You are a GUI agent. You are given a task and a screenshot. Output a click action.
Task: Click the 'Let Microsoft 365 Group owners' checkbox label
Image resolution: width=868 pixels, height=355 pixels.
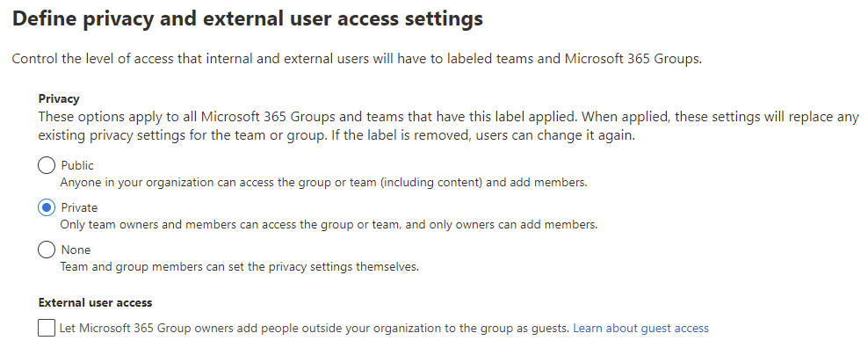click(x=314, y=328)
